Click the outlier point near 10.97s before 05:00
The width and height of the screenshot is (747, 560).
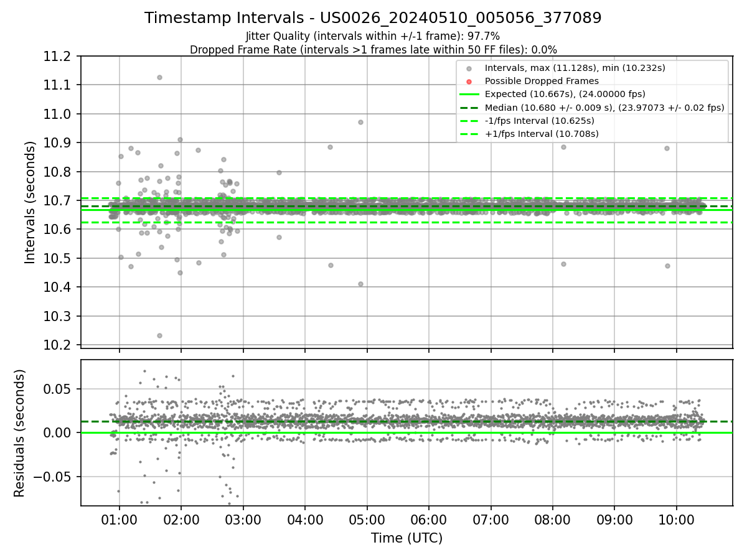pyautogui.click(x=360, y=122)
